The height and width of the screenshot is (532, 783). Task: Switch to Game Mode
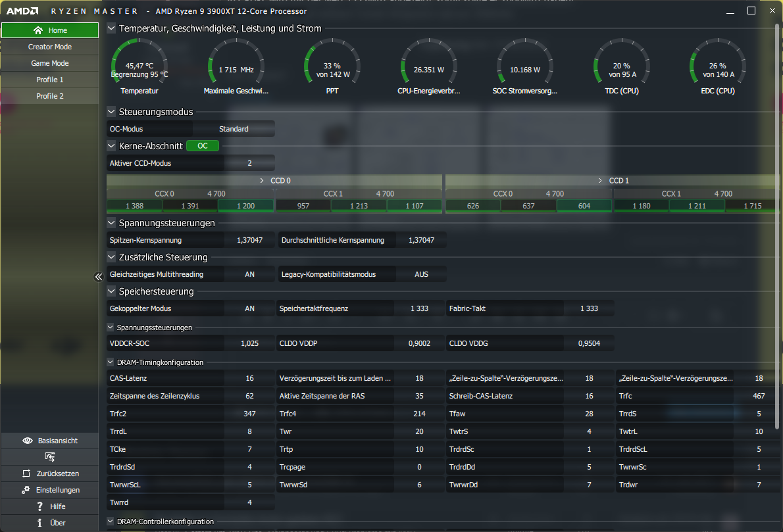50,63
